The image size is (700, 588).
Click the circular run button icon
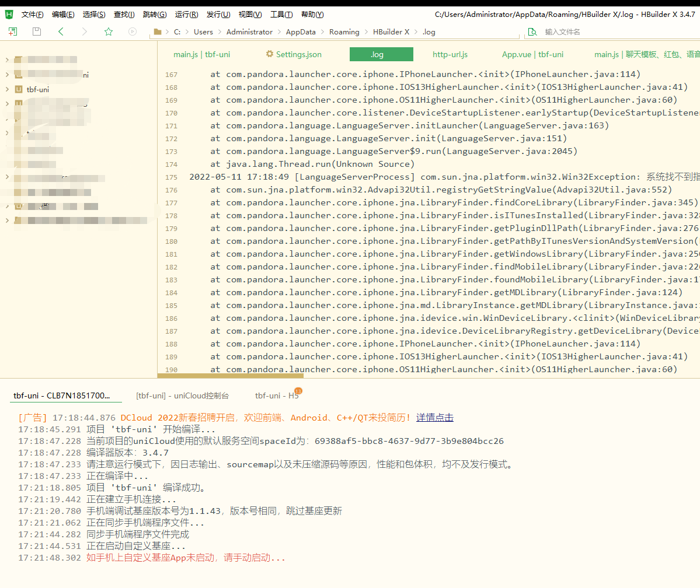click(x=133, y=32)
